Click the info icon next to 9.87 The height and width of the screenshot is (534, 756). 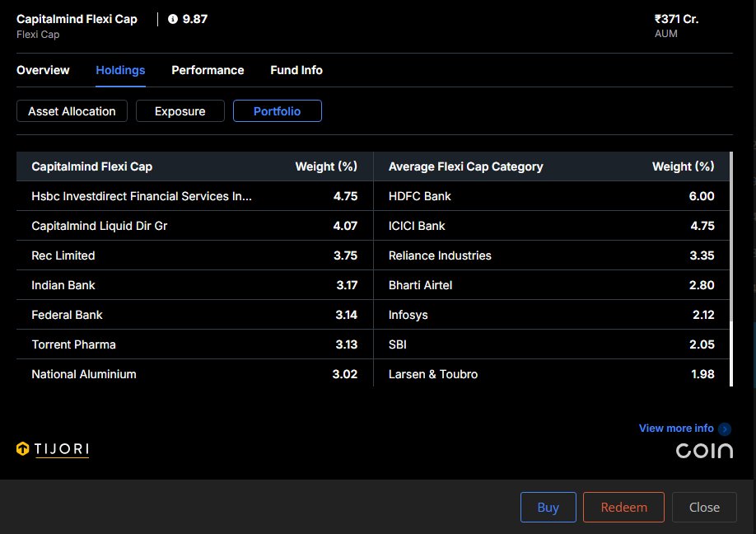pos(173,19)
